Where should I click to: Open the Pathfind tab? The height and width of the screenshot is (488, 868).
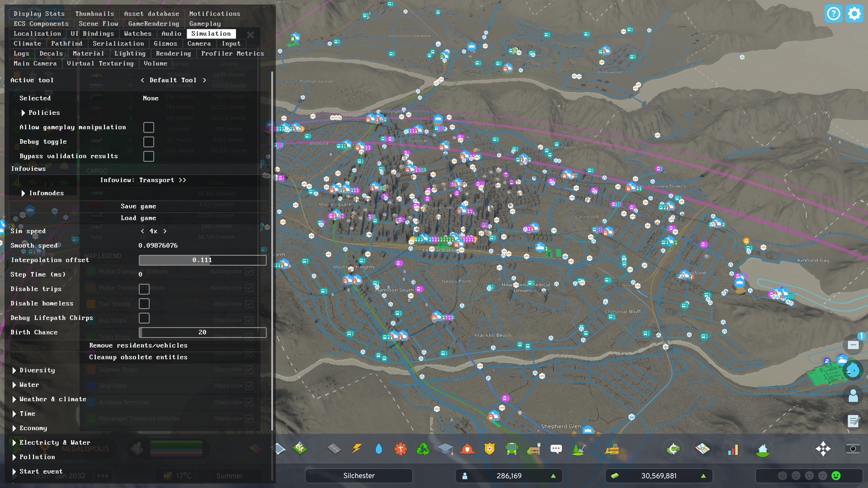[66, 43]
